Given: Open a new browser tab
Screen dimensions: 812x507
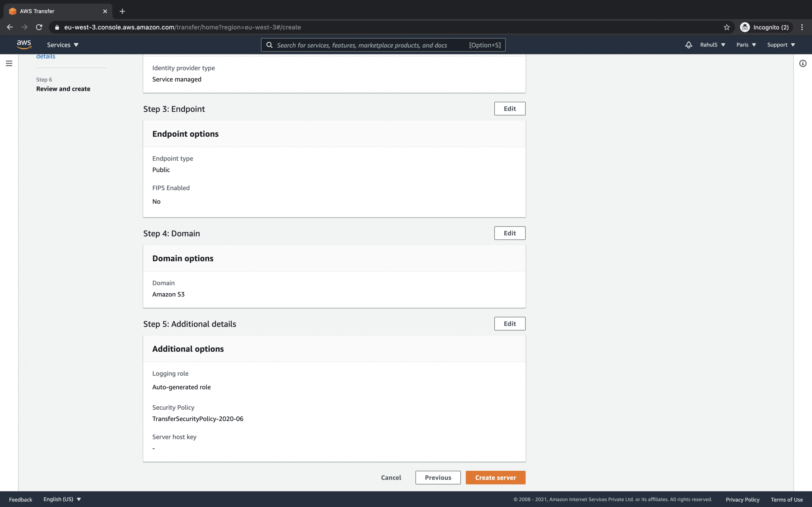Looking at the screenshot, I should click(122, 11).
